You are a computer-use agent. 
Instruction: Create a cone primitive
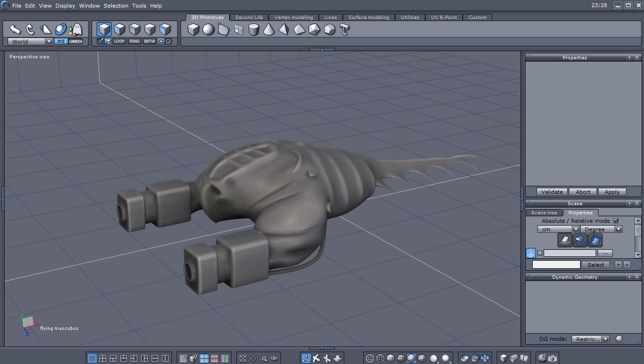(x=269, y=29)
